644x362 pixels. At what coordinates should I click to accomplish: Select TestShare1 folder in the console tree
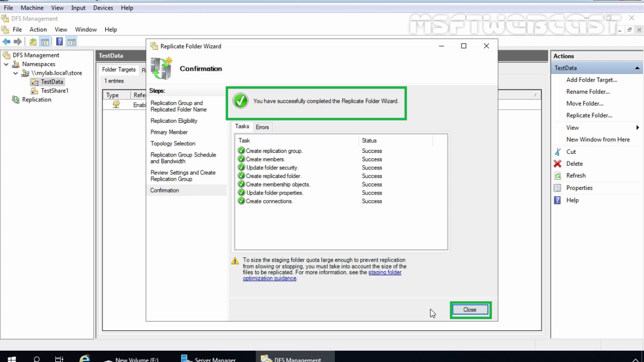pos(55,91)
